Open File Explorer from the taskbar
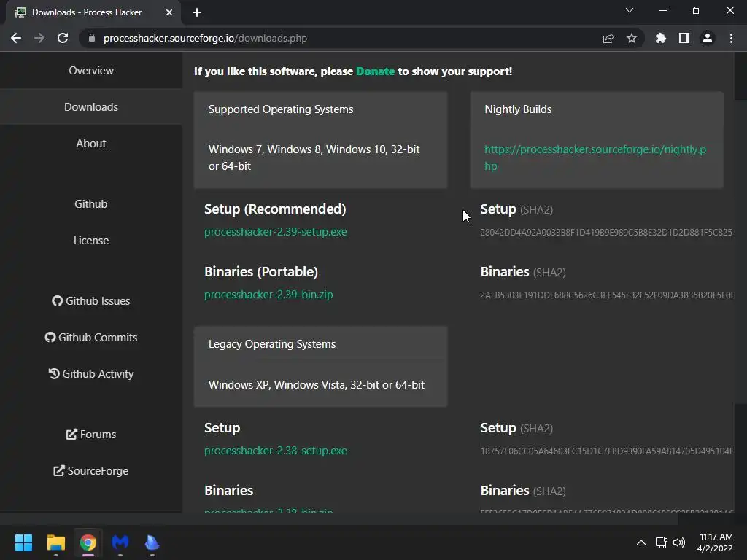The image size is (747, 560). [56, 542]
